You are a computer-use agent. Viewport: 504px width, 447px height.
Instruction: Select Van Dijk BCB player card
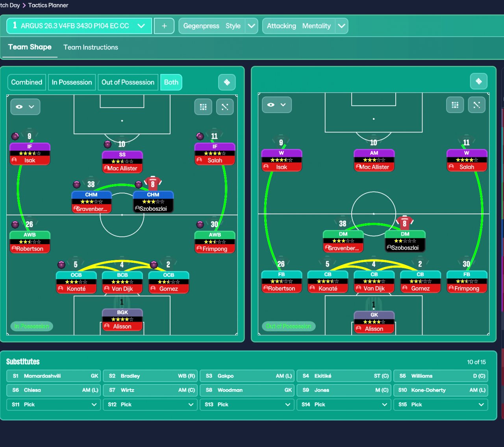click(x=122, y=282)
